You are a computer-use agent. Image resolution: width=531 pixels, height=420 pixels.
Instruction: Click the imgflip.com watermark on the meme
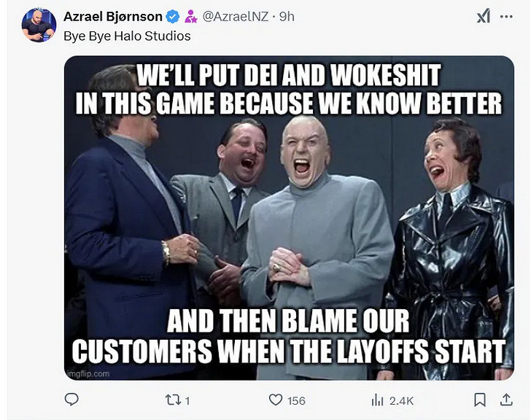88,373
